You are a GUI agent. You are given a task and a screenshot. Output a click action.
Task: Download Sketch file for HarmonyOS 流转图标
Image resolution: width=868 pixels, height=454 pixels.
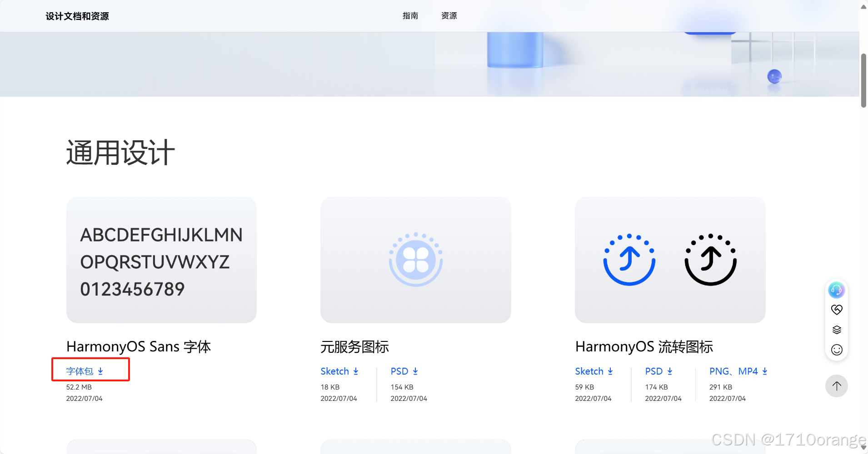click(594, 371)
